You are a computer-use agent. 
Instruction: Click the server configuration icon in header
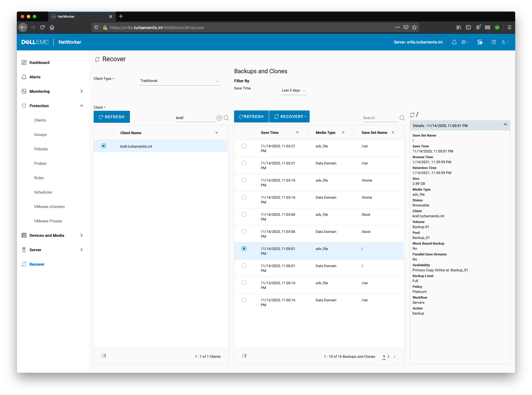pos(480,42)
